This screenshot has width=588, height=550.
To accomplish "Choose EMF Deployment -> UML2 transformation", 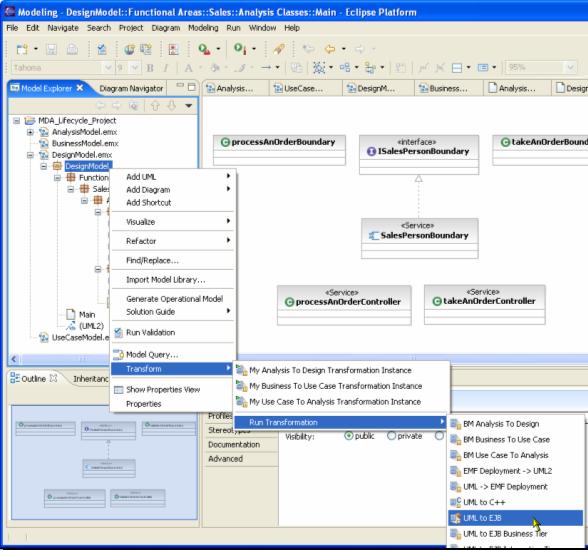I will tap(516, 471).
